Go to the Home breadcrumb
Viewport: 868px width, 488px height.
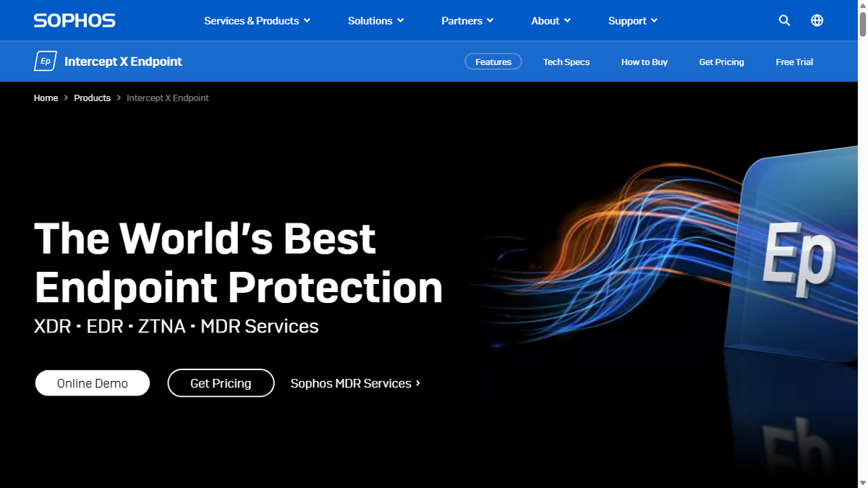pos(46,98)
